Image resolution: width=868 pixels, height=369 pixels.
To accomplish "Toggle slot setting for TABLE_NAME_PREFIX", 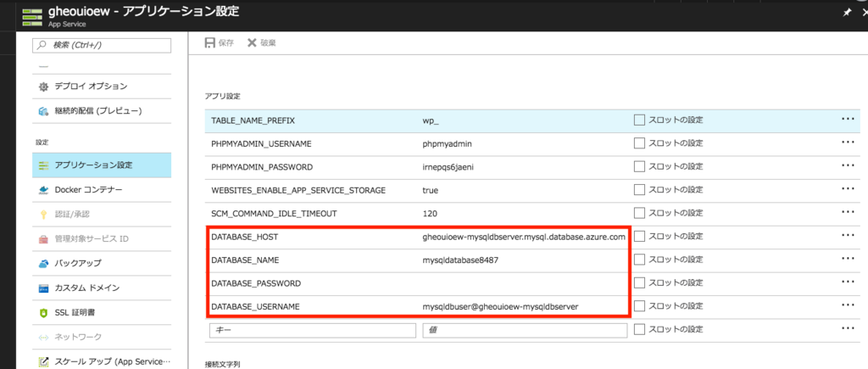I will [639, 120].
